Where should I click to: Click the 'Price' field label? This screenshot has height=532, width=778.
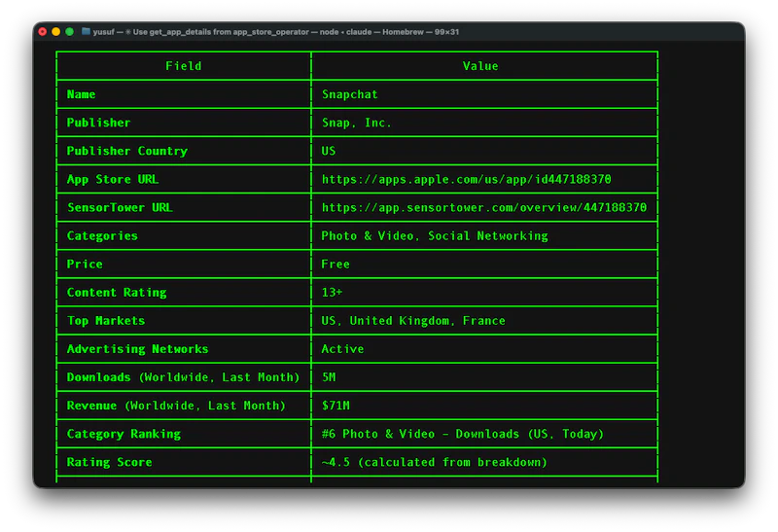[x=85, y=264]
